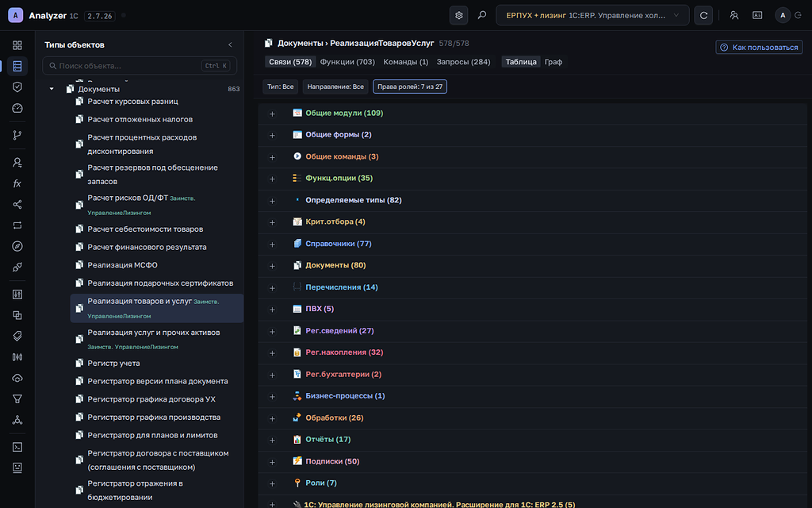Open the user avatar labeled A

click(x=783, y=16)
